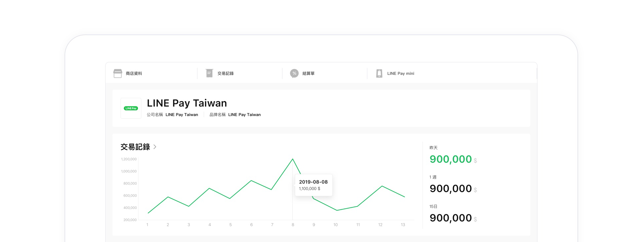Select day 10 on the chart axis
The image size is (644, 242).
click(336, 225)
